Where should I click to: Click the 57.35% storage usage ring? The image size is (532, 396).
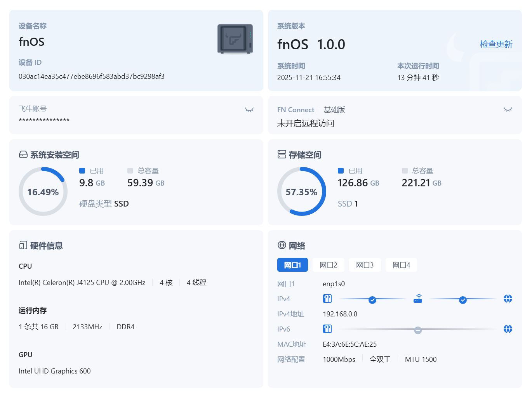coord(302,191)
